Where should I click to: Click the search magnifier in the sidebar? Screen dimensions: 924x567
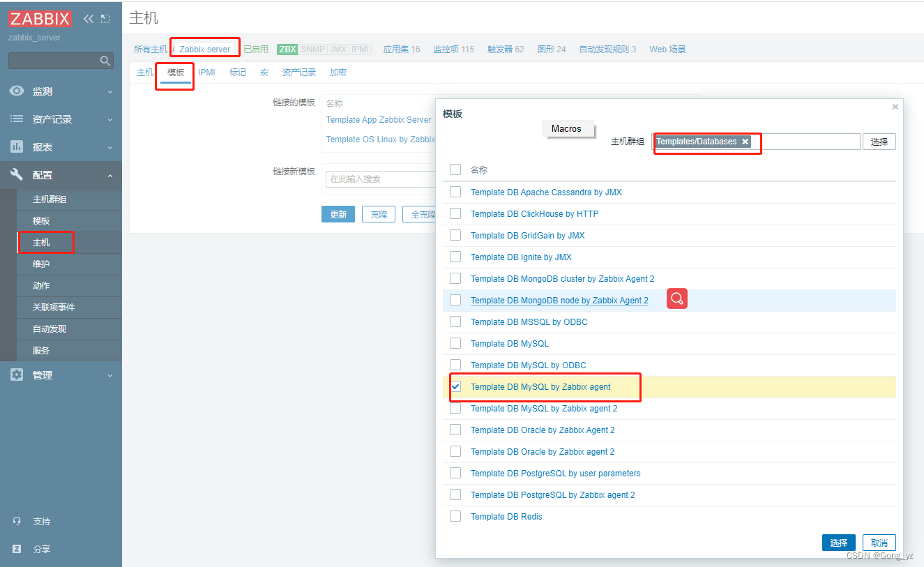pos(105,61)
